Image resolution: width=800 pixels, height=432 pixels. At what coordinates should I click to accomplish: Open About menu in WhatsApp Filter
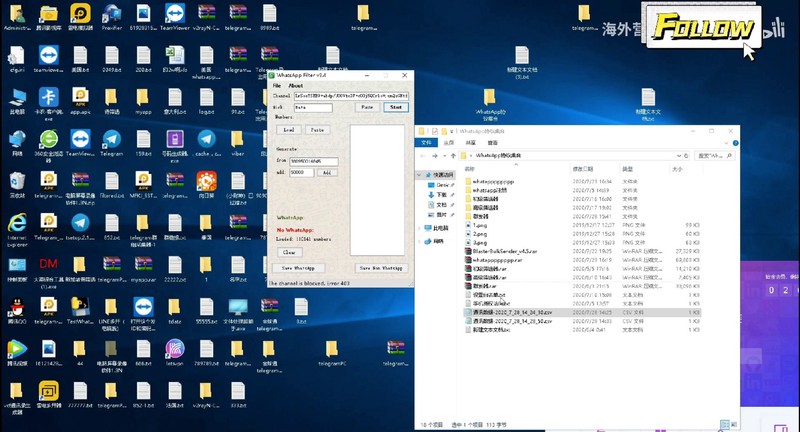[x=296, y=86]
